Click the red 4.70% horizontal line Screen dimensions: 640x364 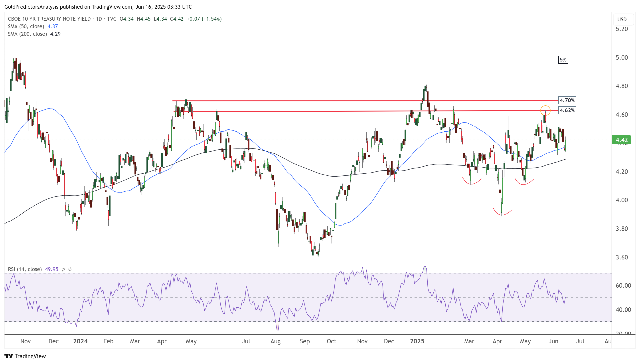(x=365, y=101)
